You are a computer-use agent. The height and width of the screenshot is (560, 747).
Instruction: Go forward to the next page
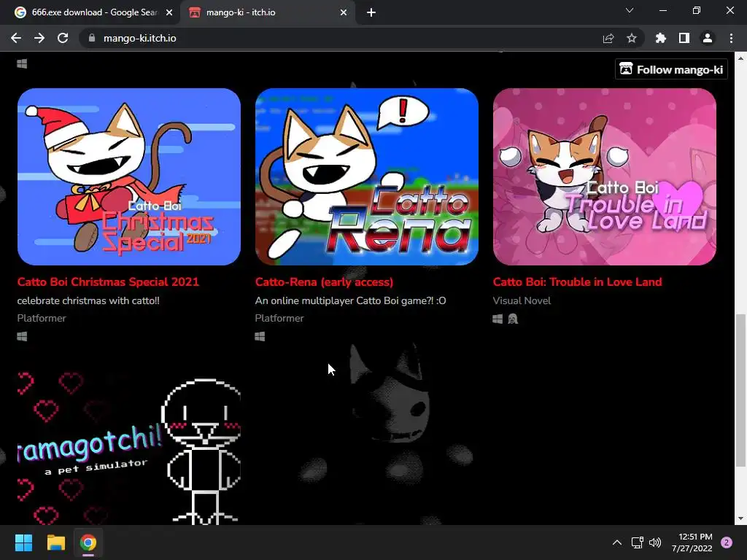(x=39, y=38)
